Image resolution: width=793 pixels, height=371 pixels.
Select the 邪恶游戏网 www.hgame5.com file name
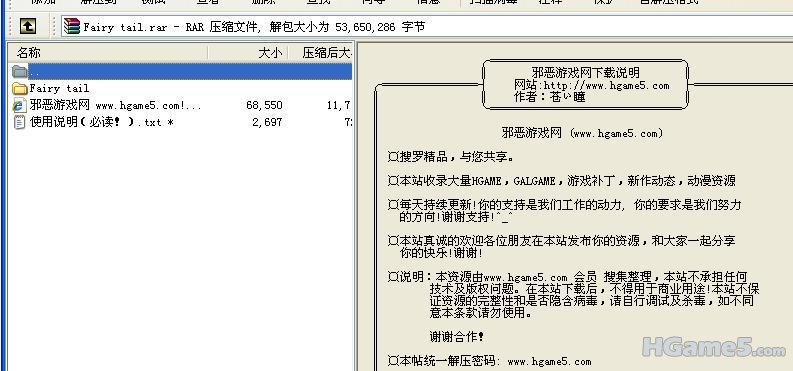pyautogui.click(x=115, y=105)
